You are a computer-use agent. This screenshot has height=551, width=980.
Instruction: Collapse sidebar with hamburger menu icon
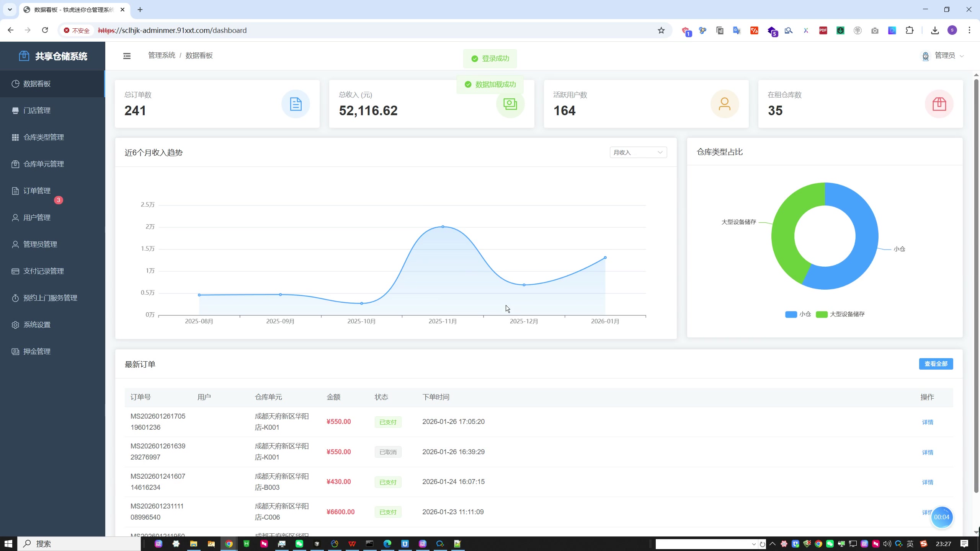(127, 56)
